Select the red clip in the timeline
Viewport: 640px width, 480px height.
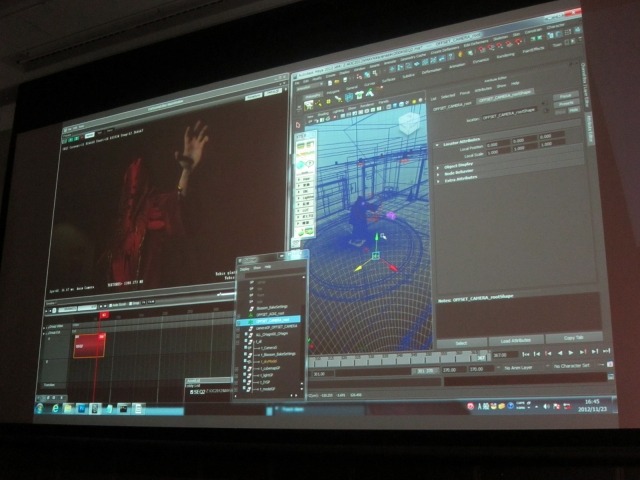[x=88, y=345]
